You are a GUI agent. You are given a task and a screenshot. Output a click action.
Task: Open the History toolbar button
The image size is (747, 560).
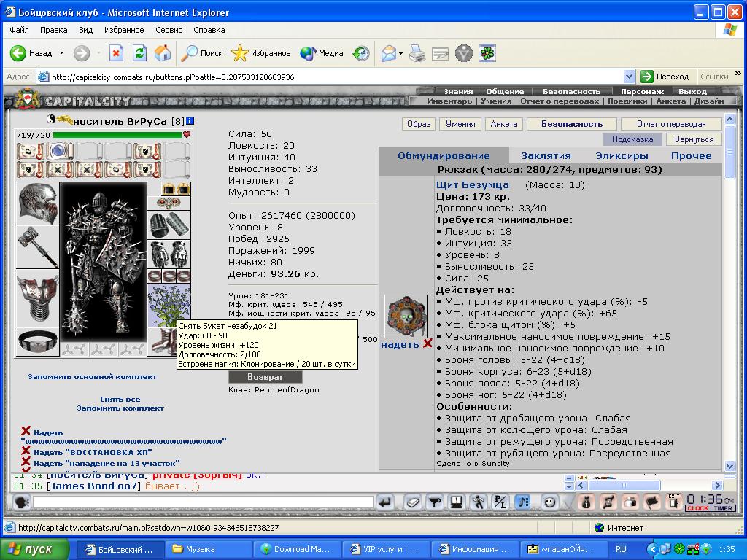point(361,52)
